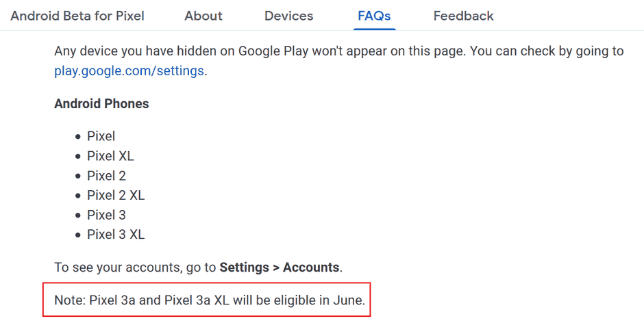
Task: Click the Pixel 2 list entry
Action: 106,176
